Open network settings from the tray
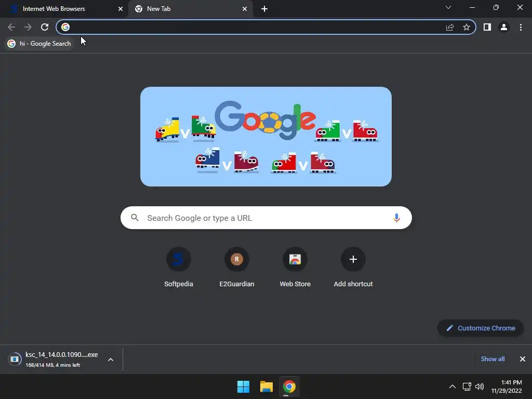Viewport: 532px width, 399px height. 467,387
